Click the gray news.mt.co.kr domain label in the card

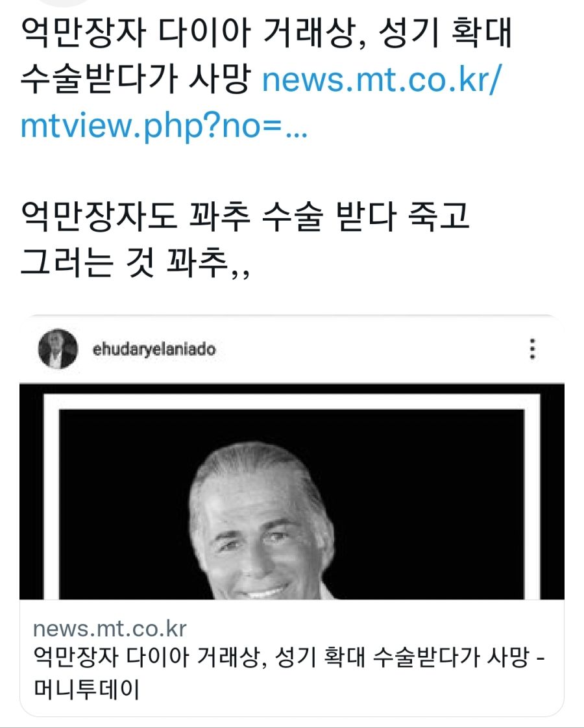click(x=110, y=629)
